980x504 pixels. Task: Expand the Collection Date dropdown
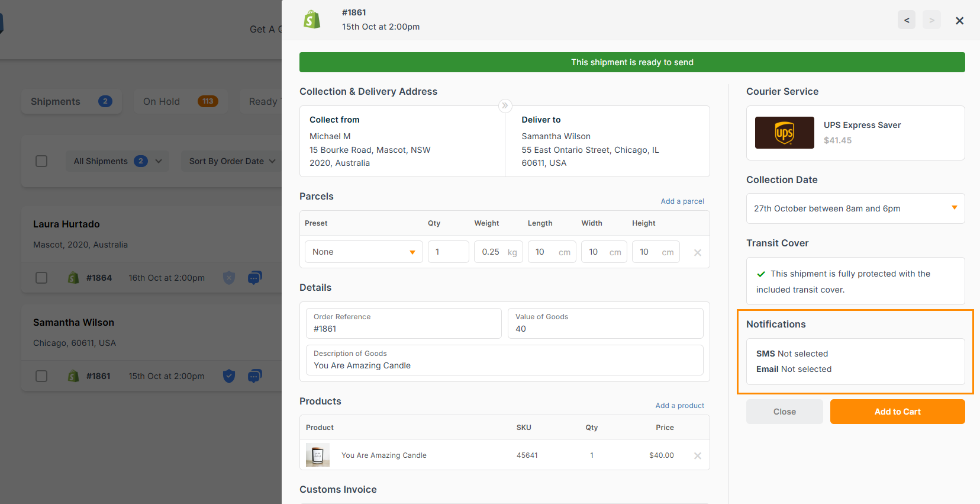pos(855,208)
